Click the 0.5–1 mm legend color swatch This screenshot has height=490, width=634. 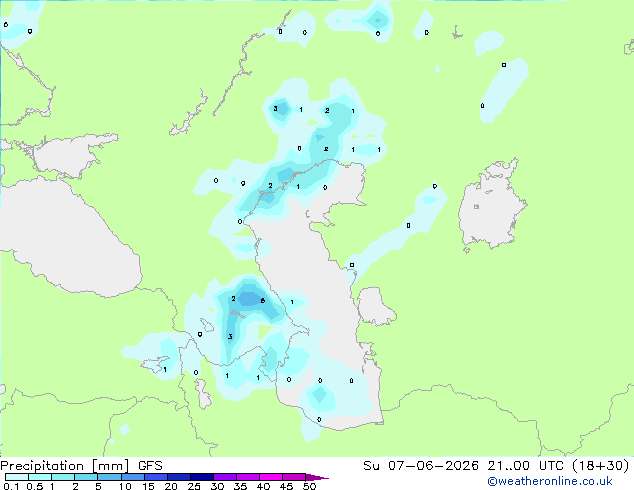pos(40,477)
